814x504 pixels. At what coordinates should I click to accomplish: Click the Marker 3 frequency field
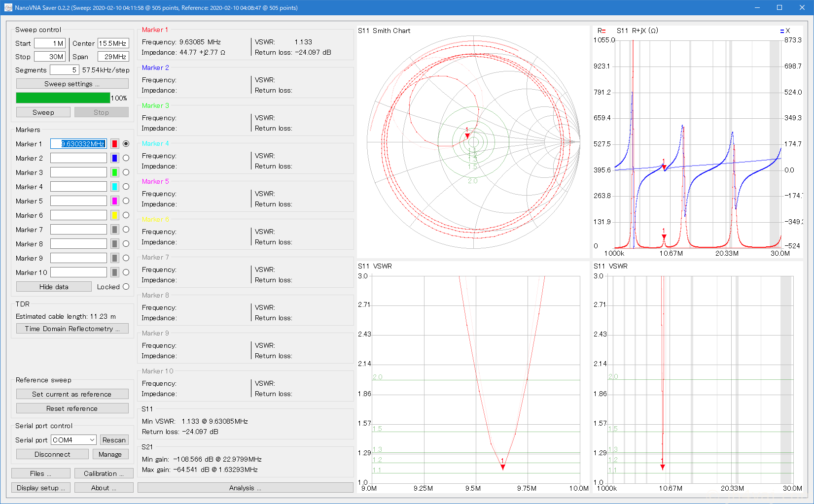78,172
